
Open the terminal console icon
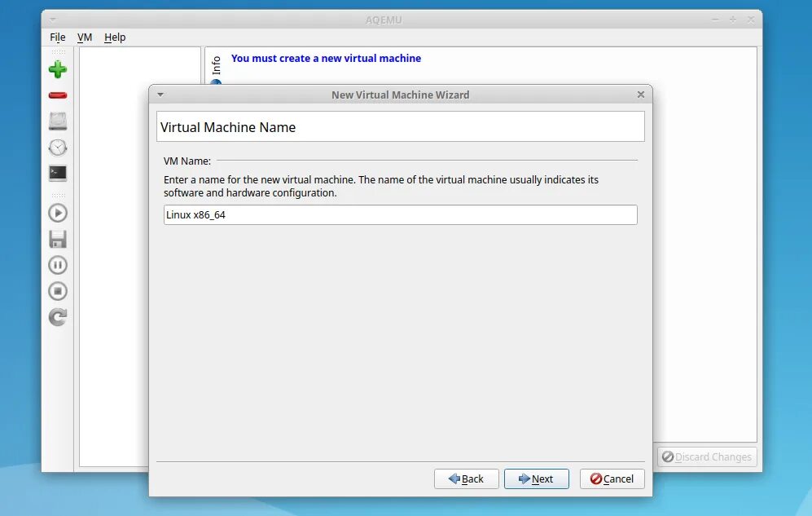pyautogui.click(x=58, y=173)
